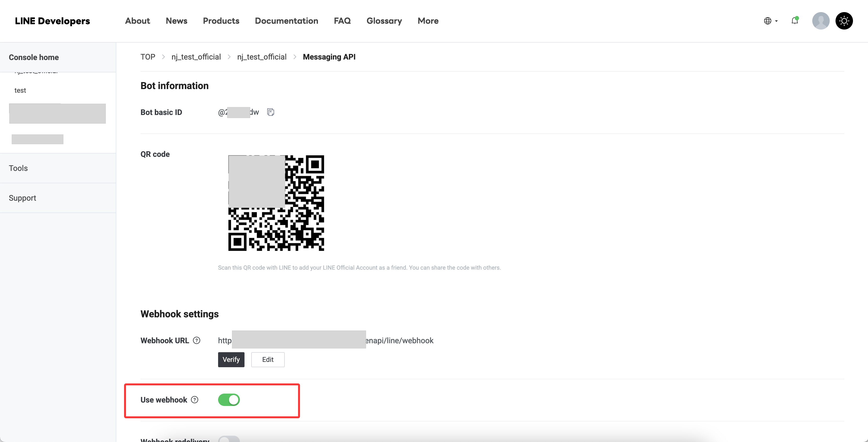
Task: Open the language globe dropdown
Action: [771, 21]
